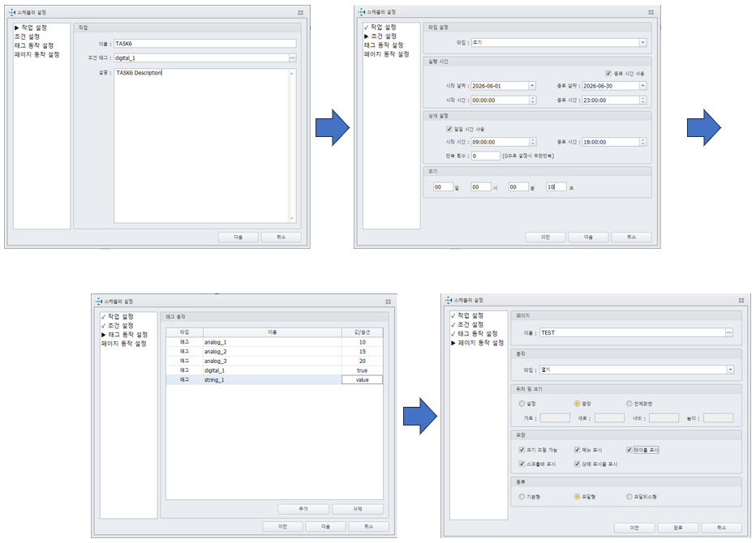
Task: Uncheck 상태 표시줄 표시 option
Action: point(577,464)
